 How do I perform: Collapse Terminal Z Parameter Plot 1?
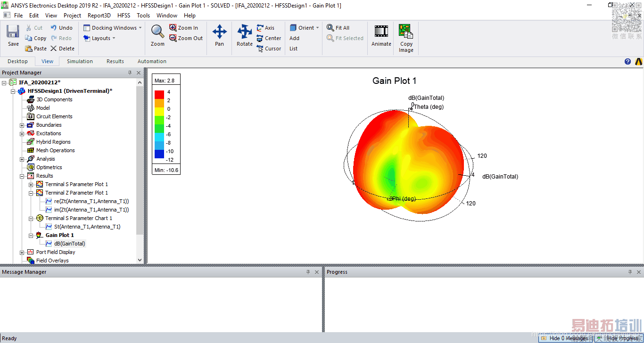(31, 193)
